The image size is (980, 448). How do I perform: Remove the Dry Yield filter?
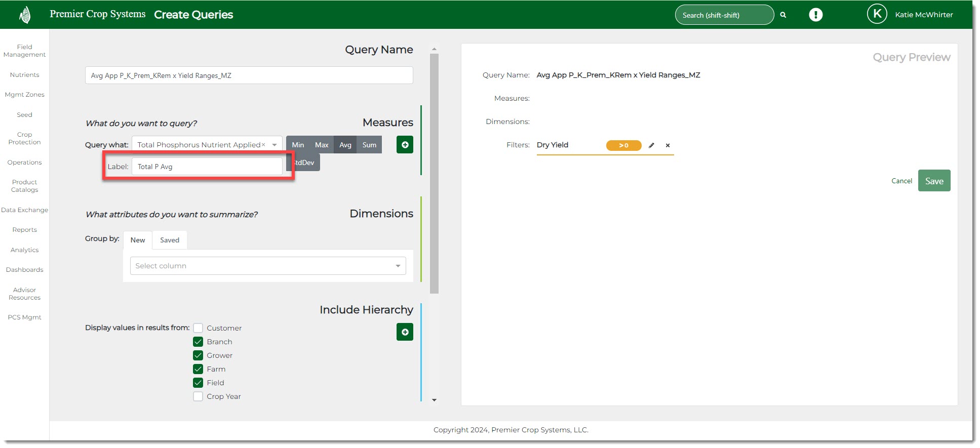click(668, 145)
